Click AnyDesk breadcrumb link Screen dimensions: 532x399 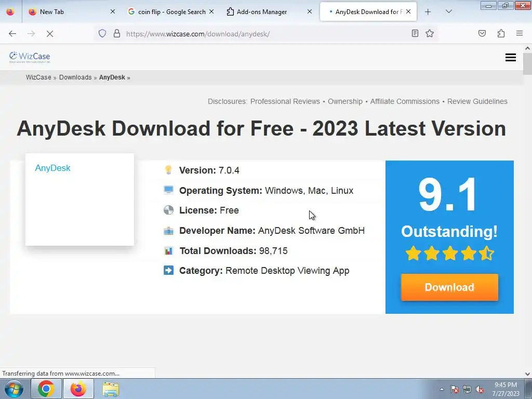(x=112, y=77)
